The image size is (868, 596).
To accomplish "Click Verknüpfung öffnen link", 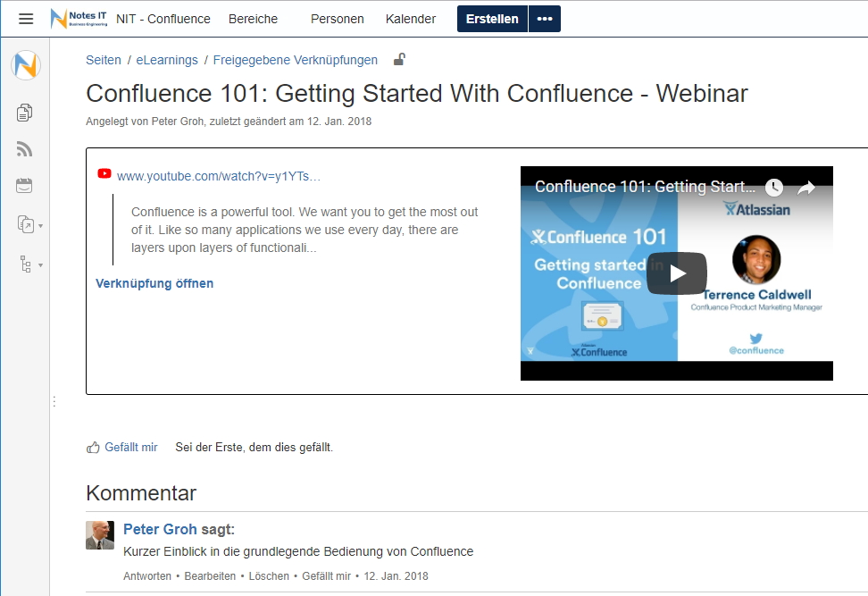I will [154, 283].
